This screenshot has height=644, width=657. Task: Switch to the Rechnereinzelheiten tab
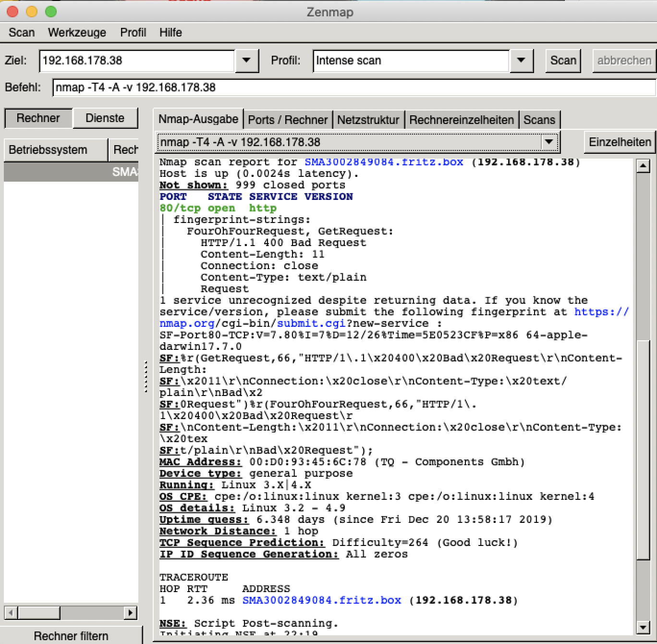coord(462,120)
